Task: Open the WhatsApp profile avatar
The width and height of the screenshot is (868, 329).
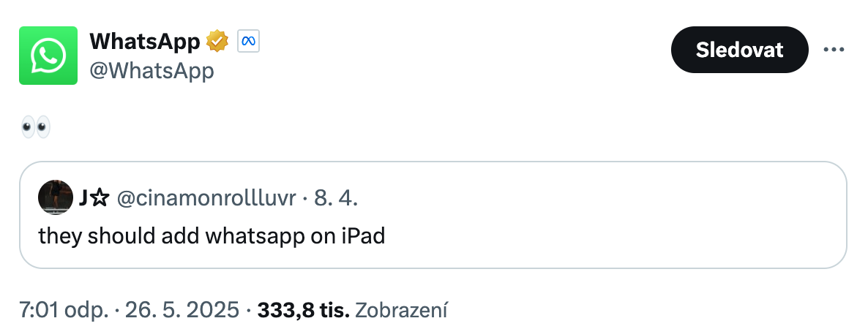Action: click(48, 56)
